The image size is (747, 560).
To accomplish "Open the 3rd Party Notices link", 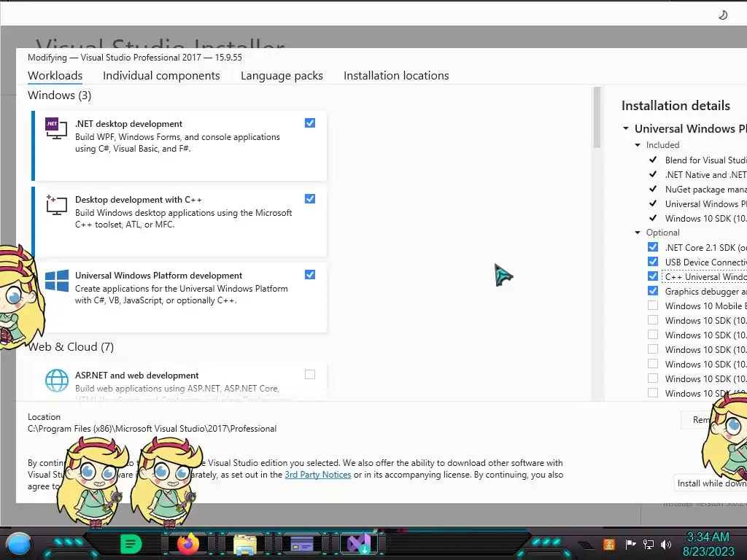I will point(318,474).
